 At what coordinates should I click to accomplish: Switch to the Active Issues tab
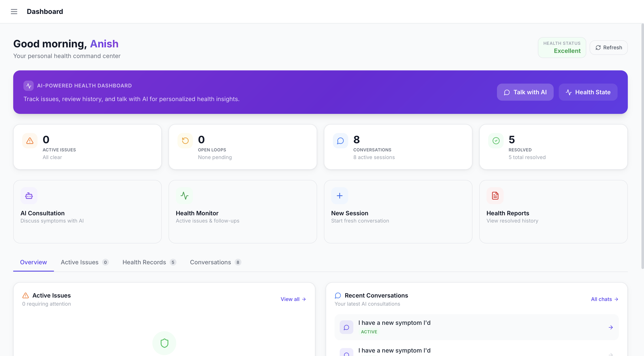85,262
